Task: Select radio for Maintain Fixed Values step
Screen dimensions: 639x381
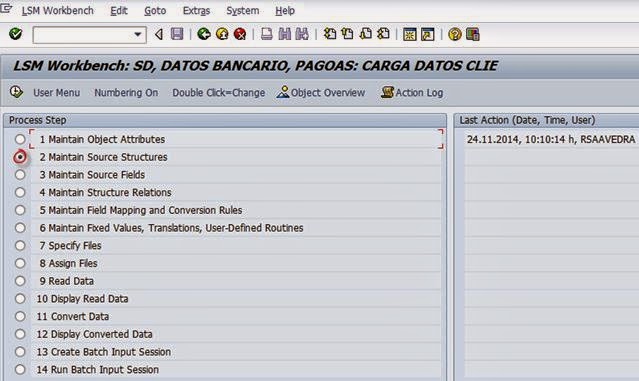Action: click(20, 228)
